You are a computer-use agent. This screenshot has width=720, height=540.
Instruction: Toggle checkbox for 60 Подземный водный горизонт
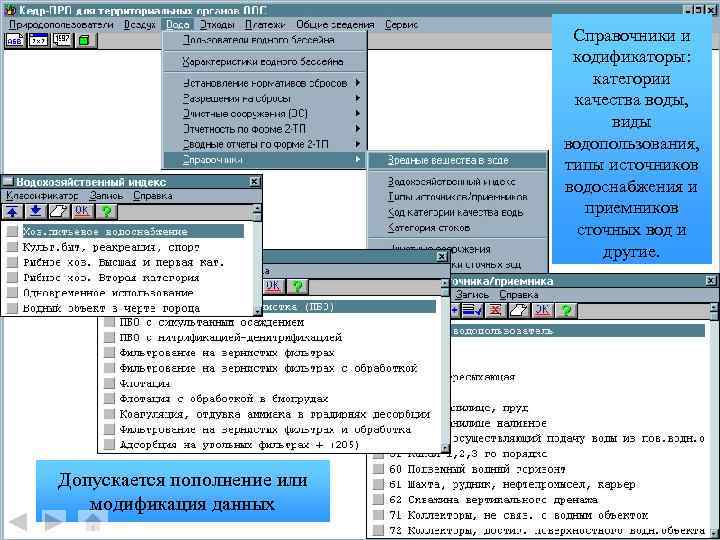(378, 469)
